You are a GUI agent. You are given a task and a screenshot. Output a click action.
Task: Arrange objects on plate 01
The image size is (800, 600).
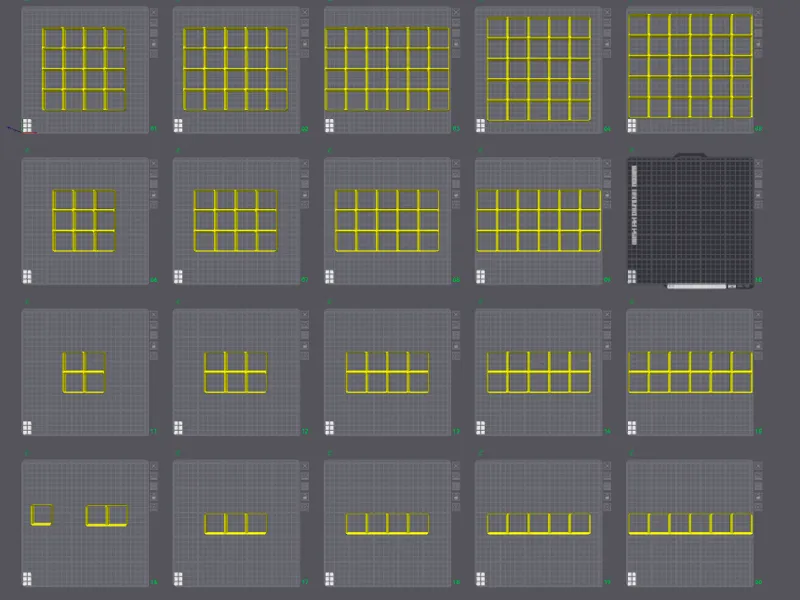coord(154,33)
